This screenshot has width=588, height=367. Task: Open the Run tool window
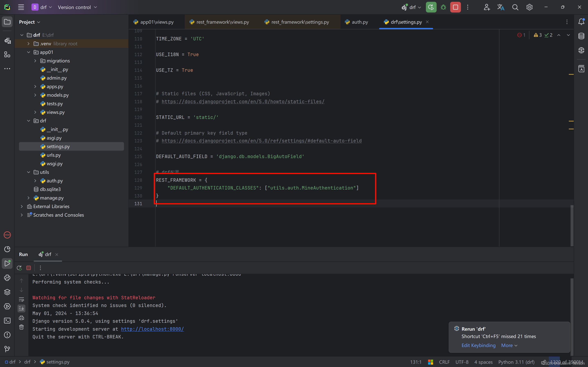[7, 263]
